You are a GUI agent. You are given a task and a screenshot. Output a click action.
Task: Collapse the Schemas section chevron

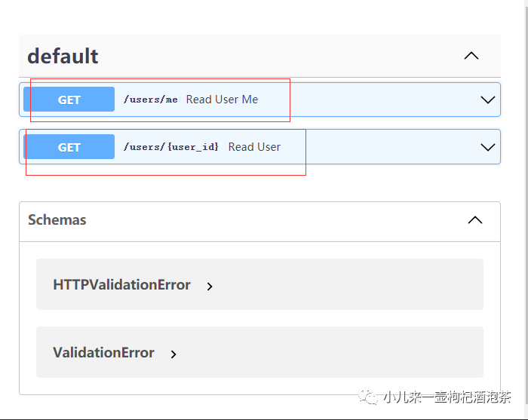click(x=474, y=220)
